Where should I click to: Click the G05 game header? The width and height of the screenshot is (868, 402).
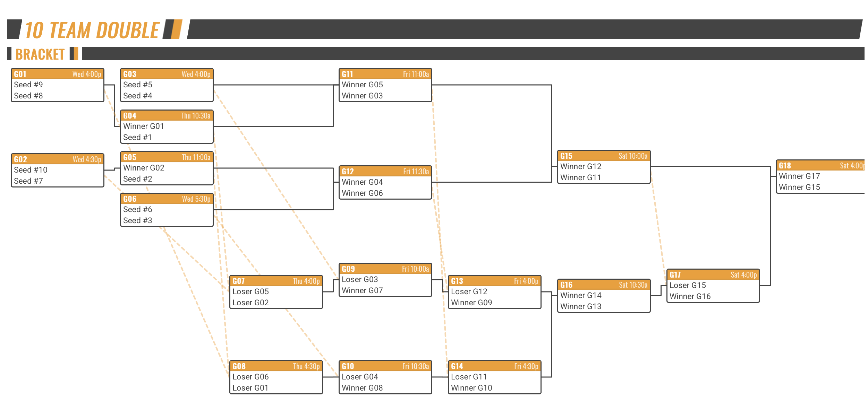coord(167,157)
